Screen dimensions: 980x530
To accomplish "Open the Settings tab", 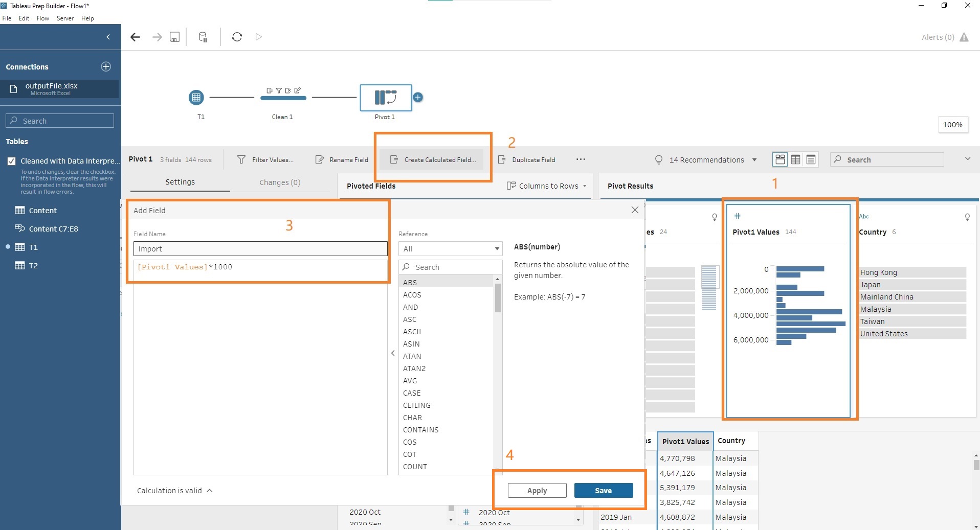I will [x=180, y=182].
